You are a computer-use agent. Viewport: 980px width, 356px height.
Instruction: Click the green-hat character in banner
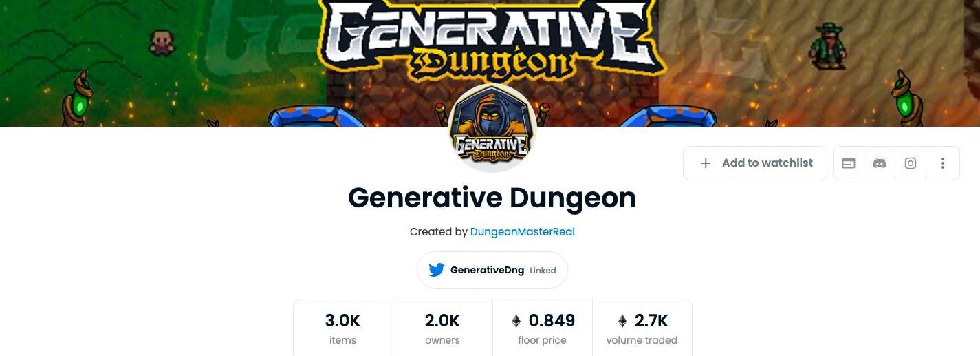pos(827,45)
